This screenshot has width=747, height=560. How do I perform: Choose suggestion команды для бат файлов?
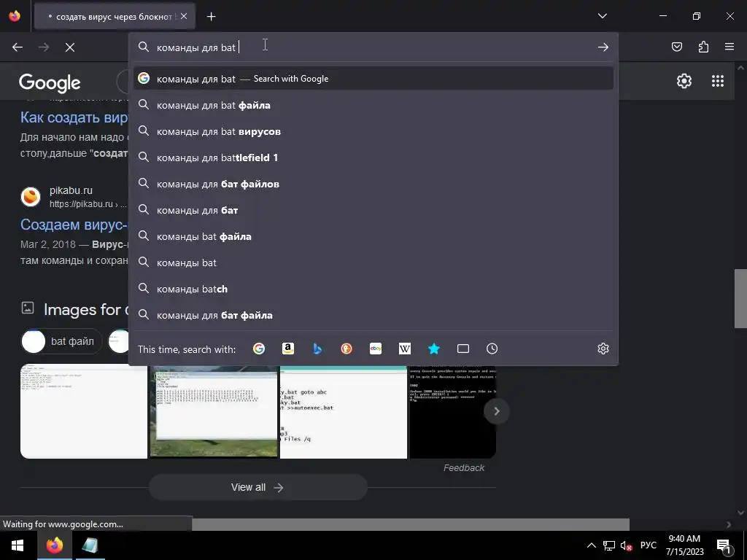(x=373, y=184)
